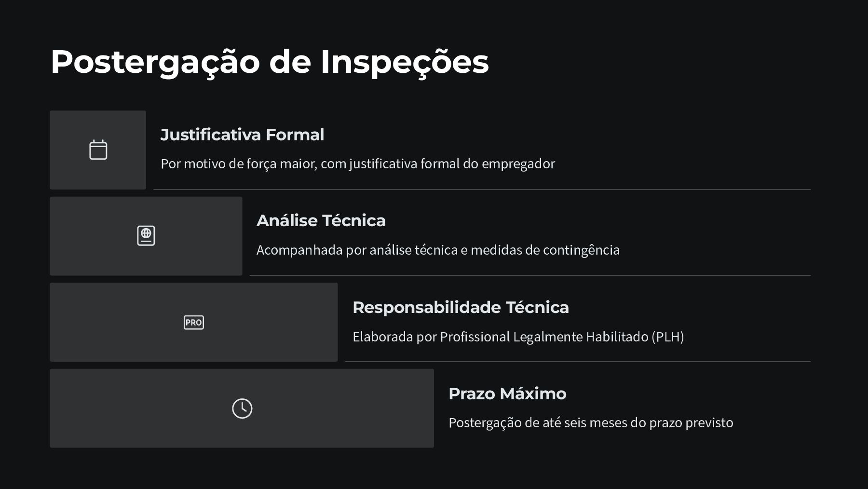Click the Análise Técnica heading
This screenshot has height=489, width=868.
click(321, 220)
